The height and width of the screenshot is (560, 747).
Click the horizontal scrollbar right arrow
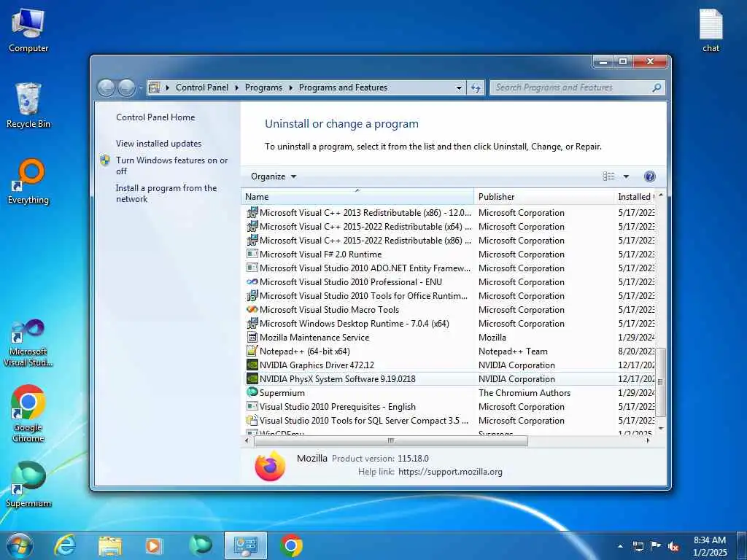click(648, 441)
